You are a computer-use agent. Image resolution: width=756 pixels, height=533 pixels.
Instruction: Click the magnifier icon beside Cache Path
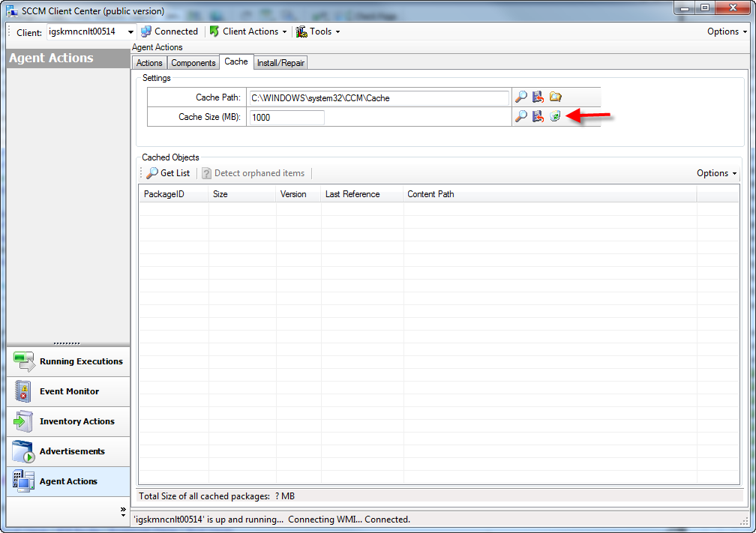[x=520, y=97]
